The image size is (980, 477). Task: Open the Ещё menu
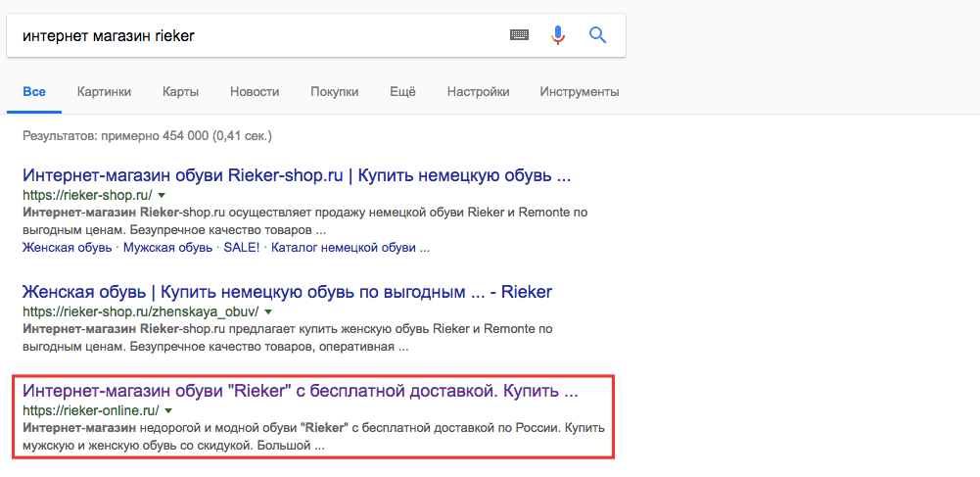click(x=402, y=92)
